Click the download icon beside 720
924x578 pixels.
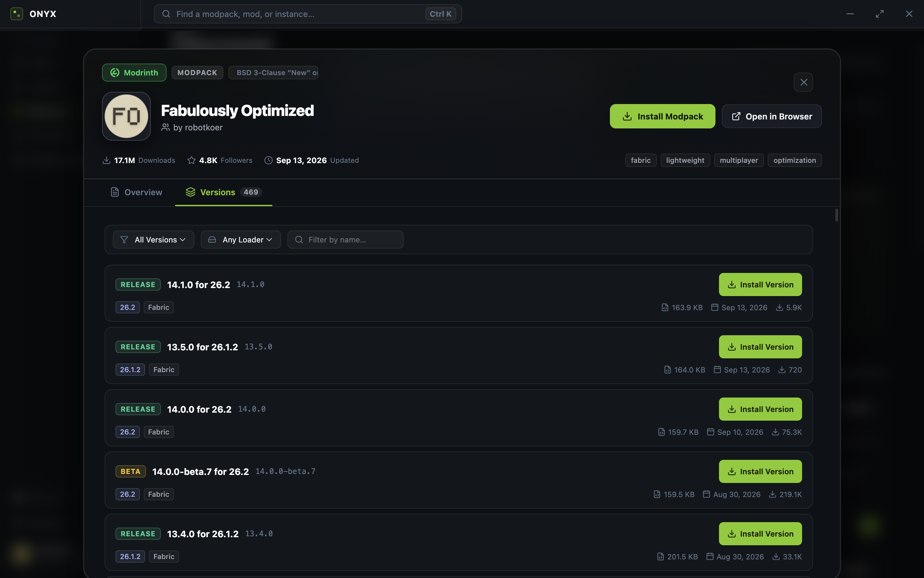point(782,370)
